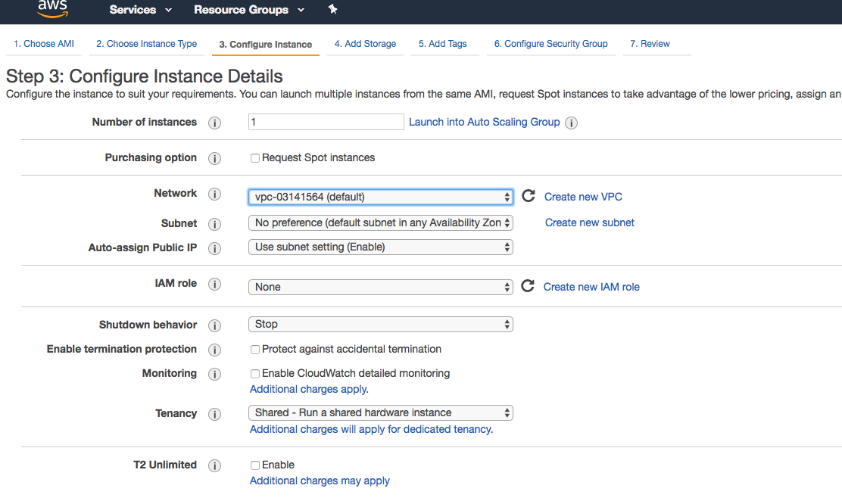Click the Step 3: Configure Instance Details heading
This screenshot has height=504, width=842.
145,76
